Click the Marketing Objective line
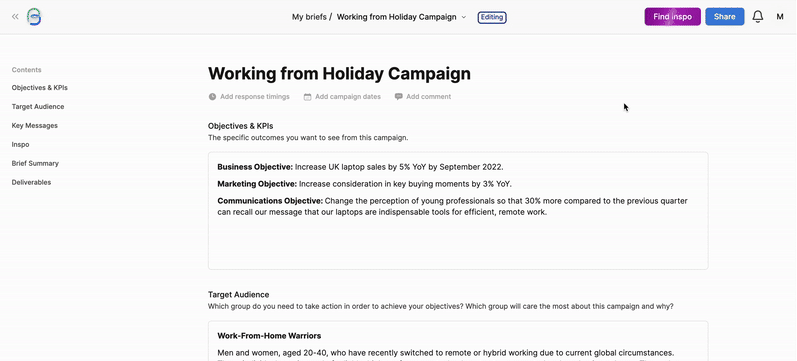This screenshot has height=361, width=797. click(364, 184)
